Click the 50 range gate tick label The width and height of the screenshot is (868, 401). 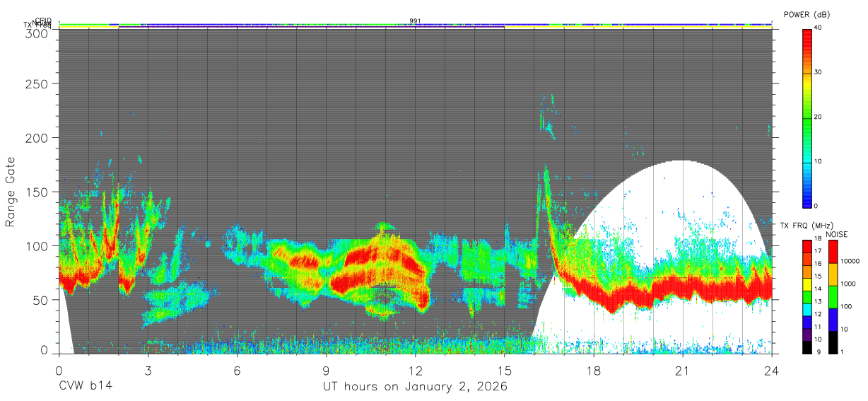[40, 301]
